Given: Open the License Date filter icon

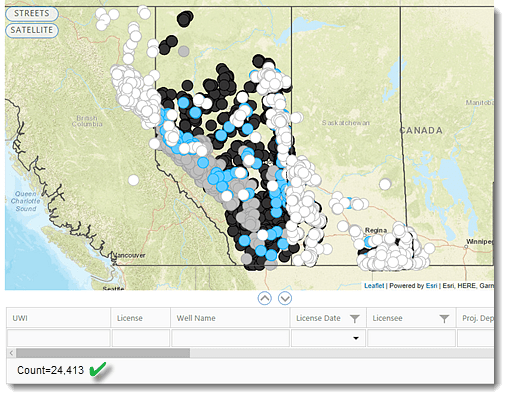Looking at the screenshot, I should (x=355, y=319).
